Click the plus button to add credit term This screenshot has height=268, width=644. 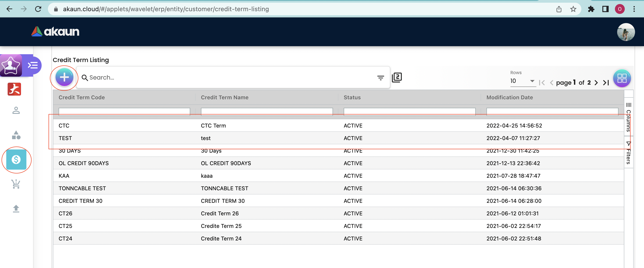click(64, 77)
